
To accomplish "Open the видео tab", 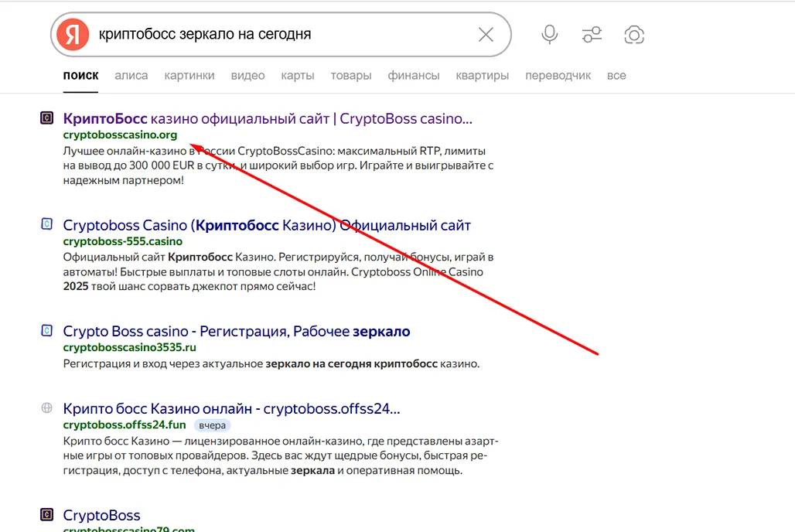I will (x=248, y=76).
